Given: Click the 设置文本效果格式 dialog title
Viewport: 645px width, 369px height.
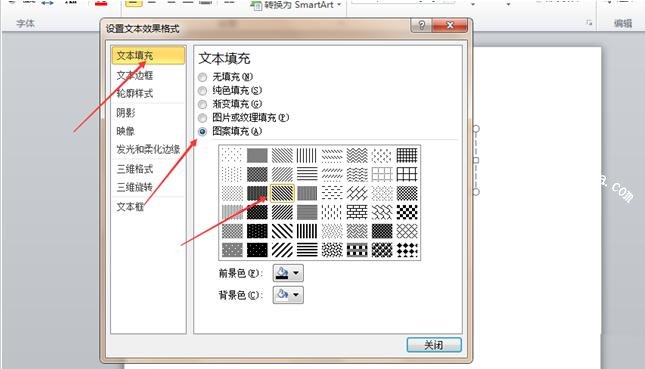Looking at the screenshot, I should (143, 29).
